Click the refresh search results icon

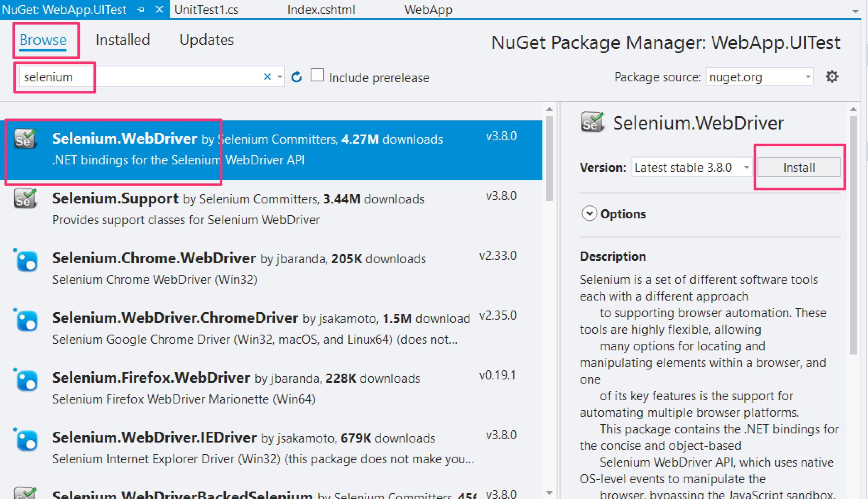pos(296,77)
